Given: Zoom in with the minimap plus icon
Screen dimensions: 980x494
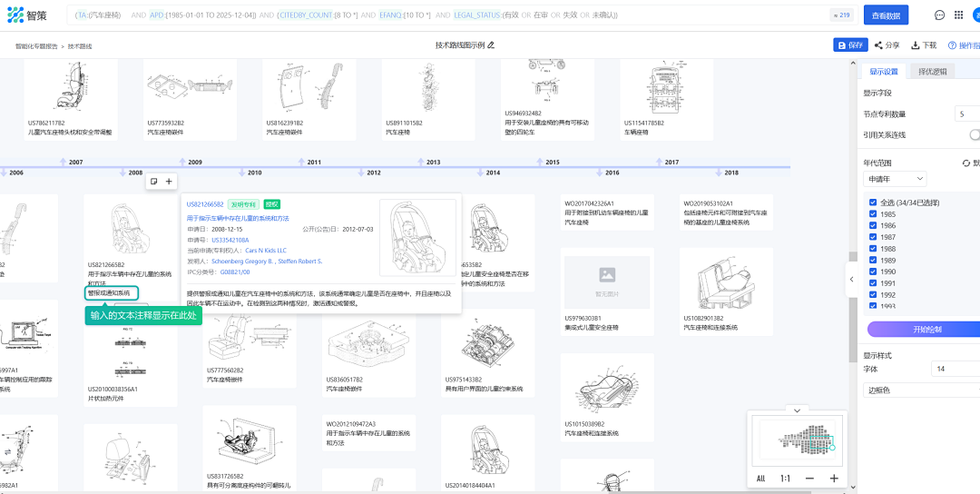Looking at the screenshot, I should 834,479.
